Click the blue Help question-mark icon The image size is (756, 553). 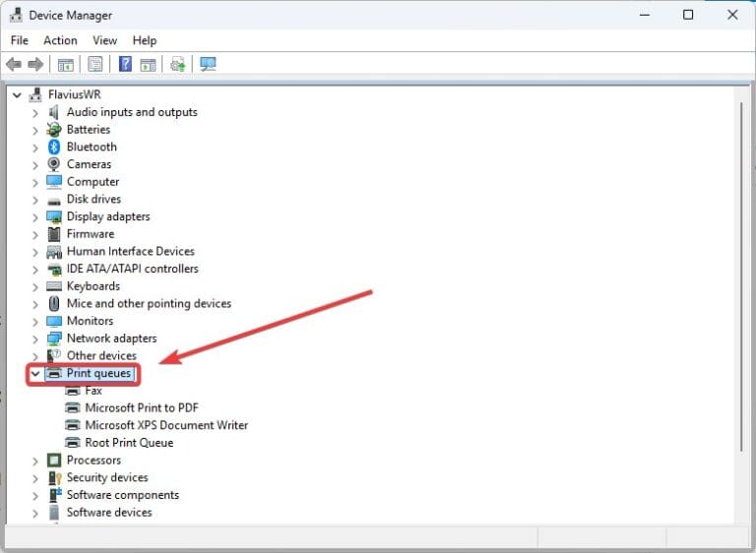(125, 64)
